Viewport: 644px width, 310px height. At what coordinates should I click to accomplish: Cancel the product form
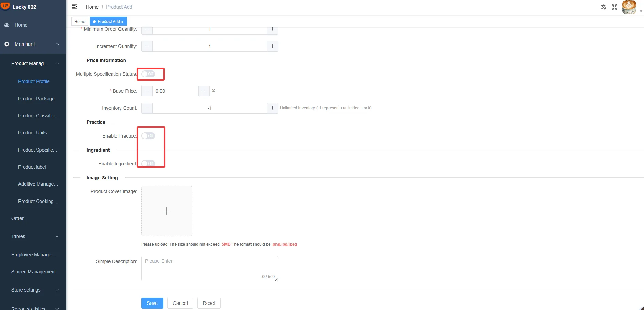click(x=180, y=303)
